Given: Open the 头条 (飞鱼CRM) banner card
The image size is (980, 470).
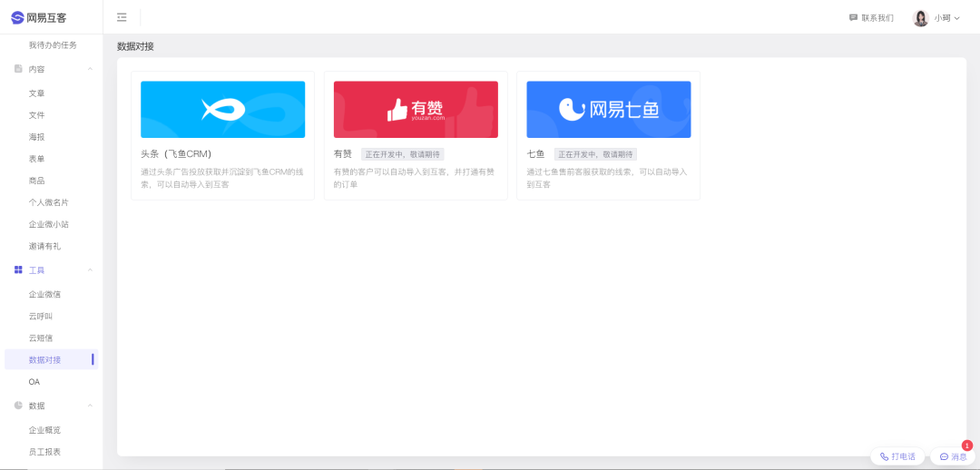Looking at the screenshot, I should click(222, 110).
